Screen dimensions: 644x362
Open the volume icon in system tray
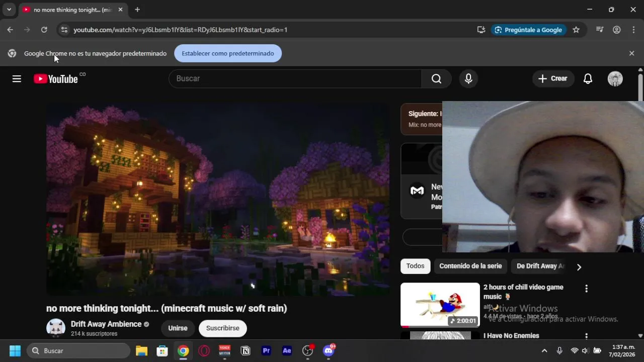[585, 350]
